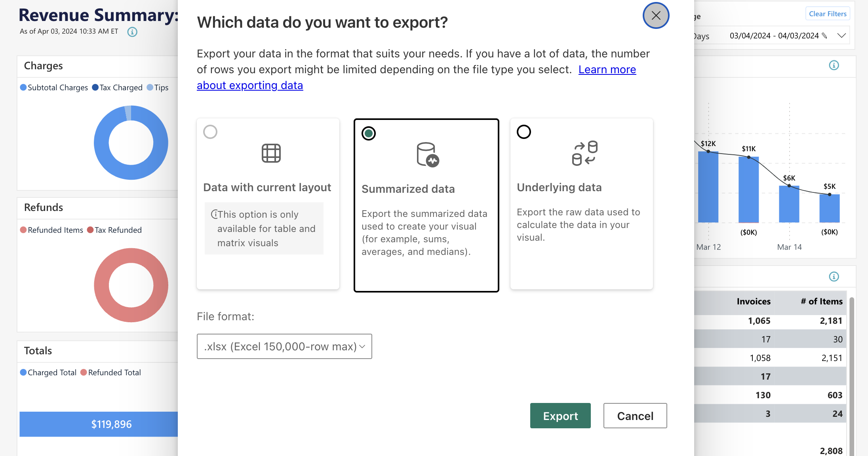Click the 2,181 items cell
Screen dimensions: 868x456
pyautogui.click(x=831, y=321)
